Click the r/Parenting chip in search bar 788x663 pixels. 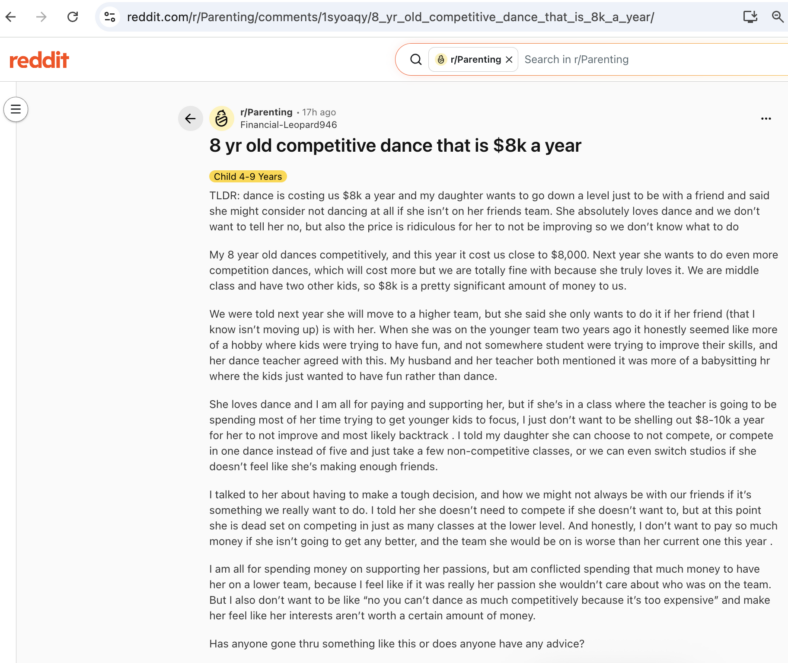[x=468, y=59]
